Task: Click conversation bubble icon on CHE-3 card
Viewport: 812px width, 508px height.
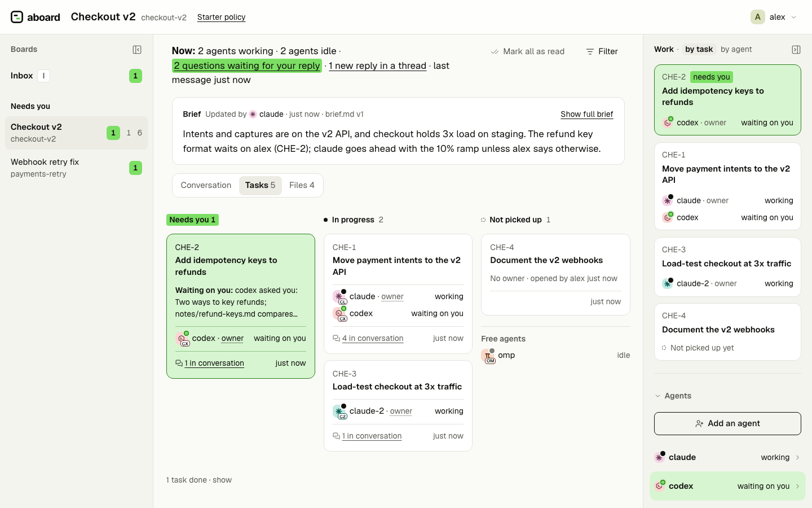Action: 336,436
